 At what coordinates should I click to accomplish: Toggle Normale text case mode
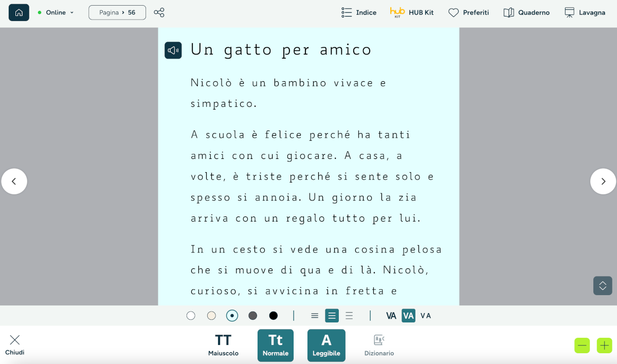pyautogui.click(x=276, y=345)
